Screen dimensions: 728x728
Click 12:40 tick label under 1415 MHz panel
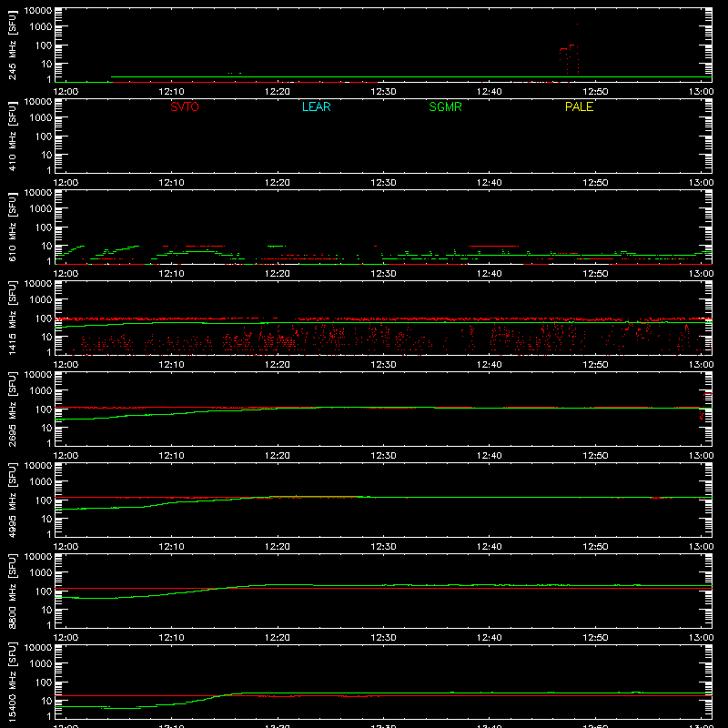tap(490, 365)
